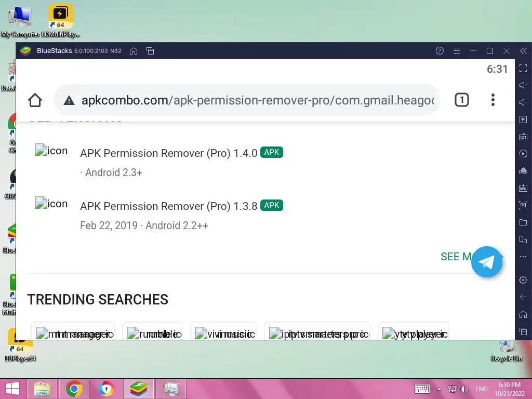The width and height of the screenshot is (532, 399).
Task: Install APK via sidebar APK icon
Action: 523,188
